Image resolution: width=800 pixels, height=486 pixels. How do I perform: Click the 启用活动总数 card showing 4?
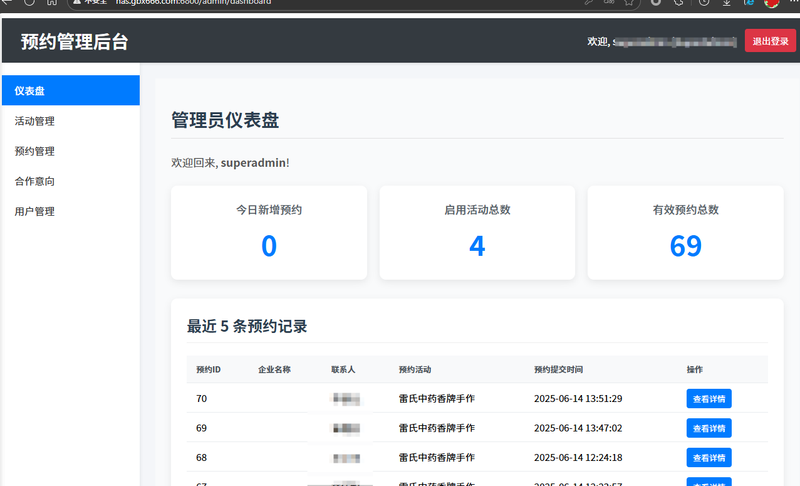[x=477, y=232]
